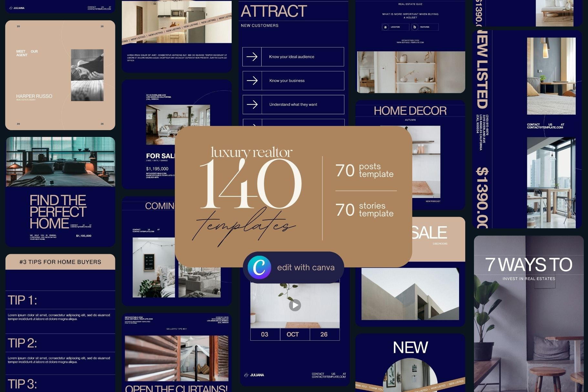Click arrow icon beside Understand what they want
Viewport: 588px width, 392px height.
(252, 105)
